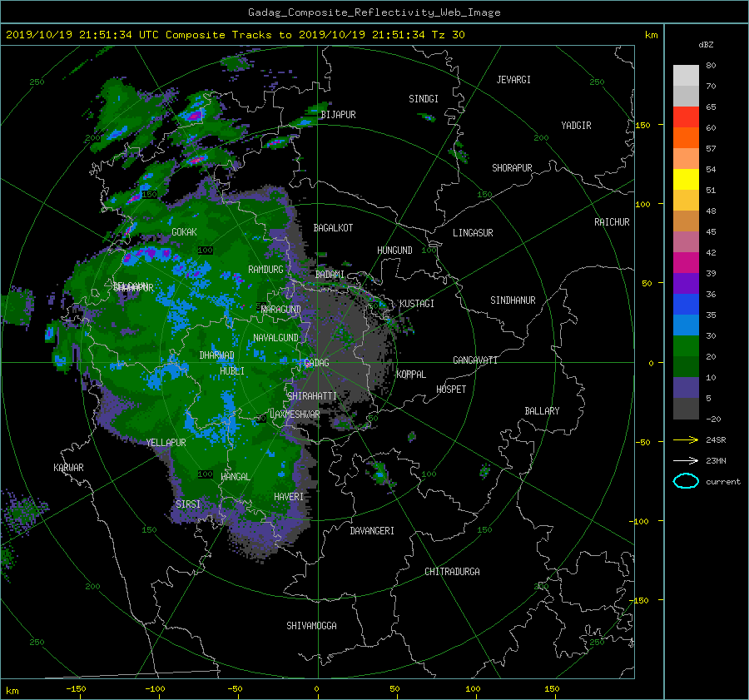Click the RAMDURG city label
Viewport: 749px width, 700px height.
[266, 270]
